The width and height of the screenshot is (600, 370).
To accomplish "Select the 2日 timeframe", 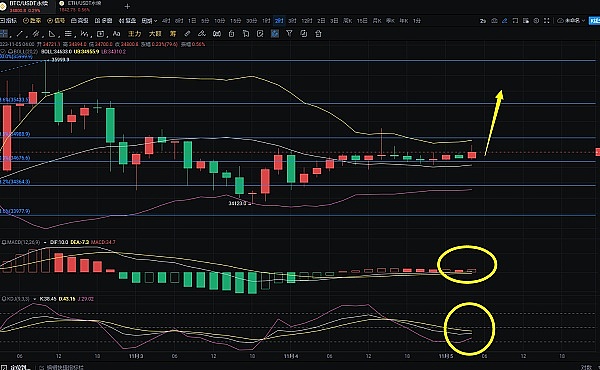I will [321, 21].
